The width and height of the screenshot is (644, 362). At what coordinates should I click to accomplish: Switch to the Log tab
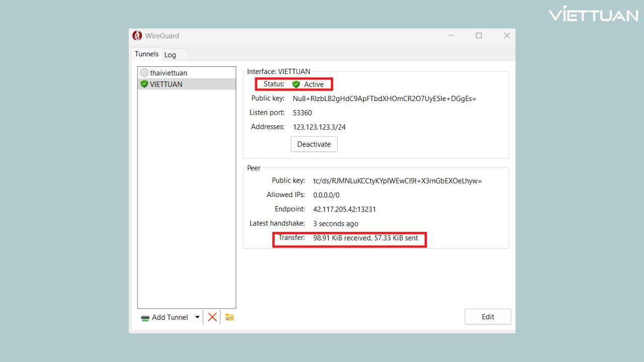(170, 55)
